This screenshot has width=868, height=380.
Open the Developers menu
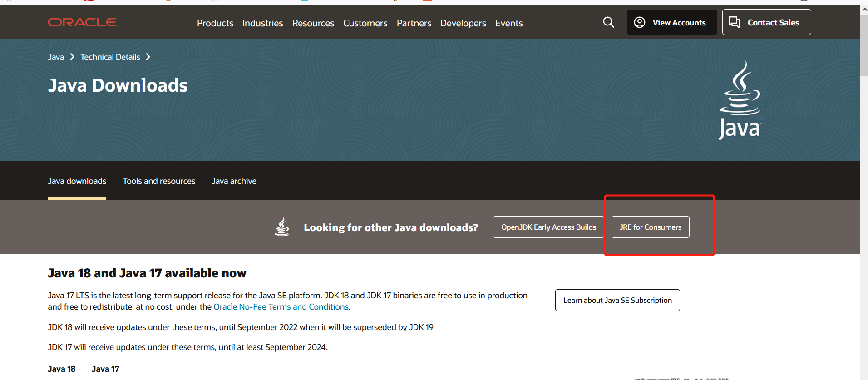click(463, 23)
